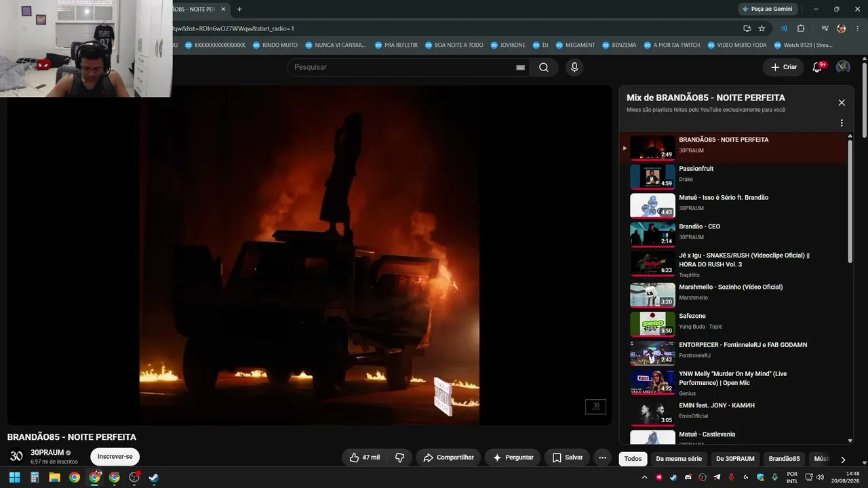
Task: Play Safezone by Yung Buda
Action: [x=736, y=323]
